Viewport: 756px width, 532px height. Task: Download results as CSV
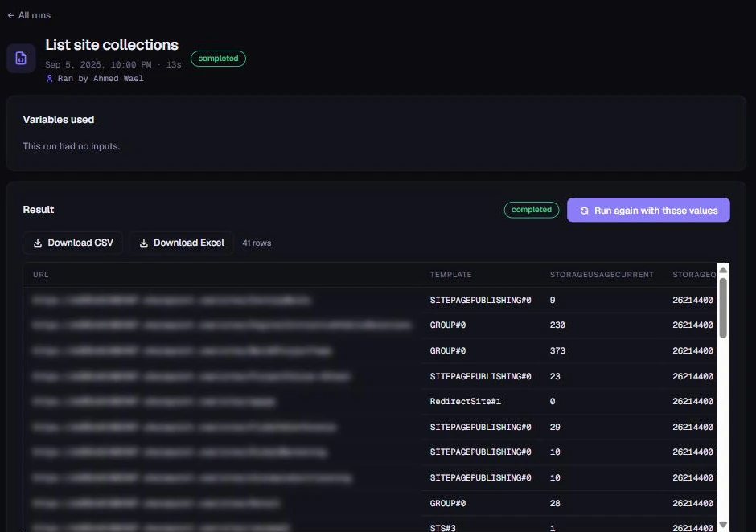[73, 243]
